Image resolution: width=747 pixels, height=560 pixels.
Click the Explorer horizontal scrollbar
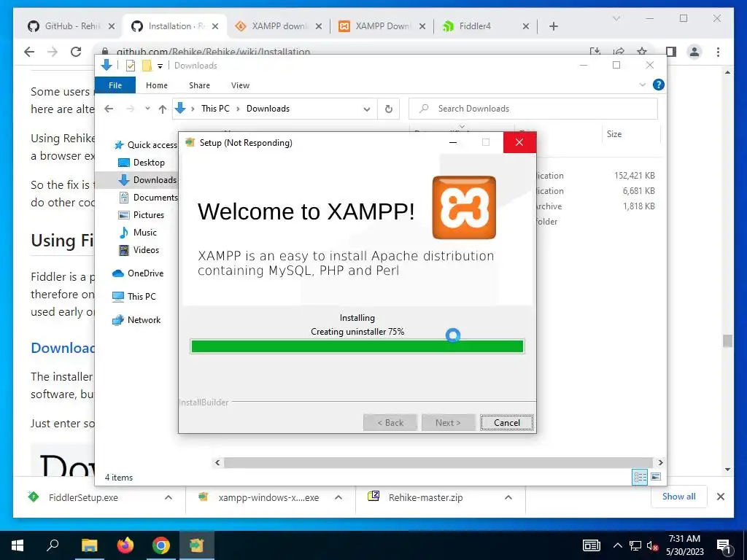tap(438, 462)
